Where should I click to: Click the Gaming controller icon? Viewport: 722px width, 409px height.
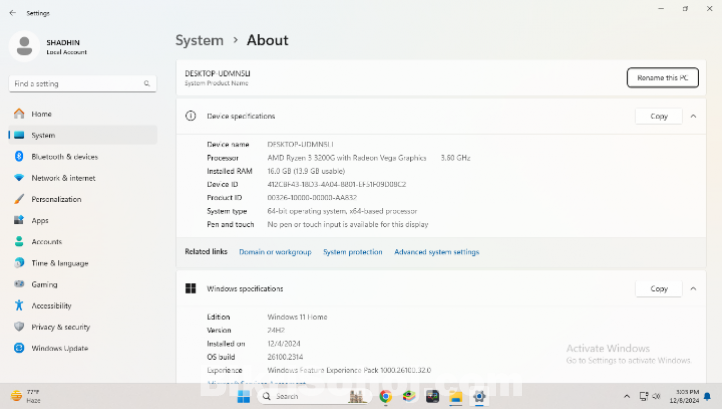[19, 284]
